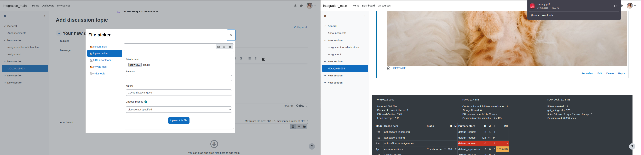Open messages chat icon in left window
Image resolution: width=644 pixels, height=155 pixels.
pyautogui.click(x=301, y=6)
